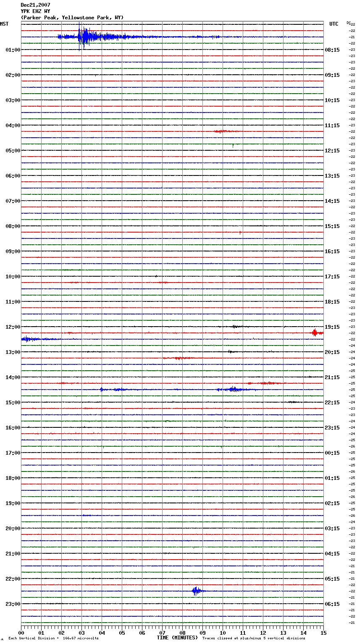Screen dimensions: 357x644
Task: Click the TIME (MINUTES) axis title
Action: coord(177,638)
